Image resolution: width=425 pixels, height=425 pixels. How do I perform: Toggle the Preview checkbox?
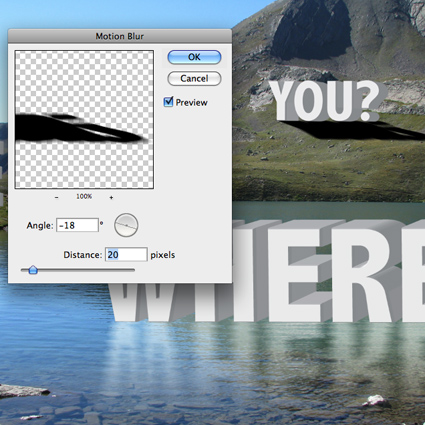click(169, 102)
